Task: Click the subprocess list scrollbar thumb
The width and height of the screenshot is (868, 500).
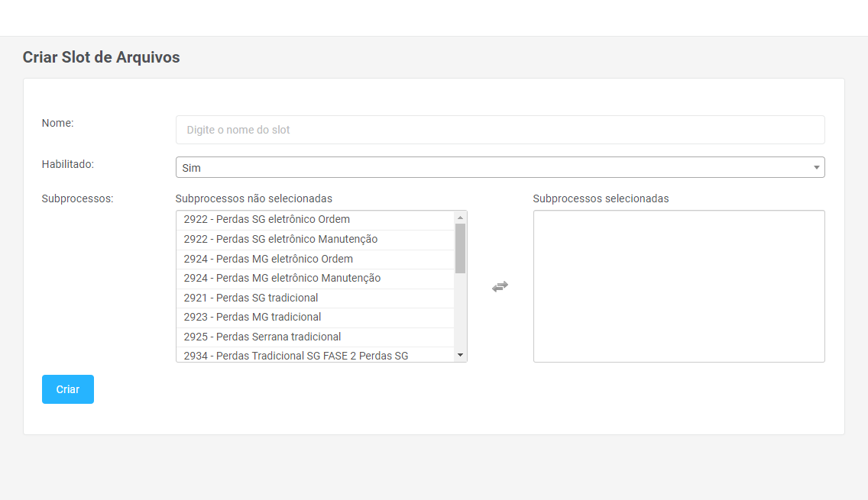Action: (460, 248)
